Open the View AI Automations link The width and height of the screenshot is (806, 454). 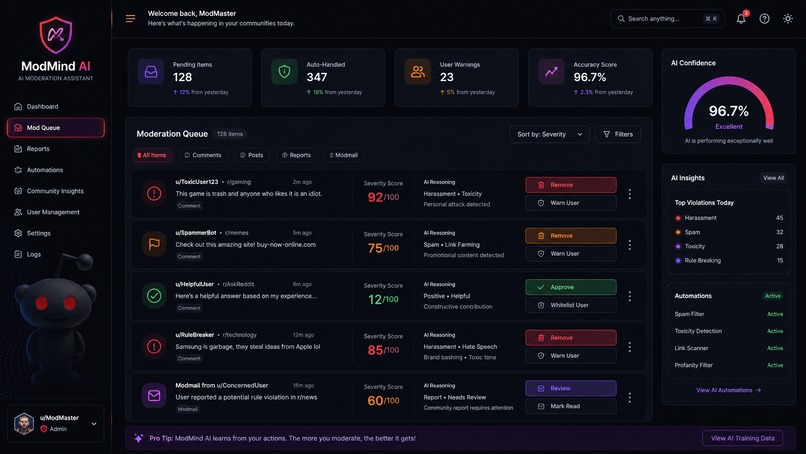(728, 390)
